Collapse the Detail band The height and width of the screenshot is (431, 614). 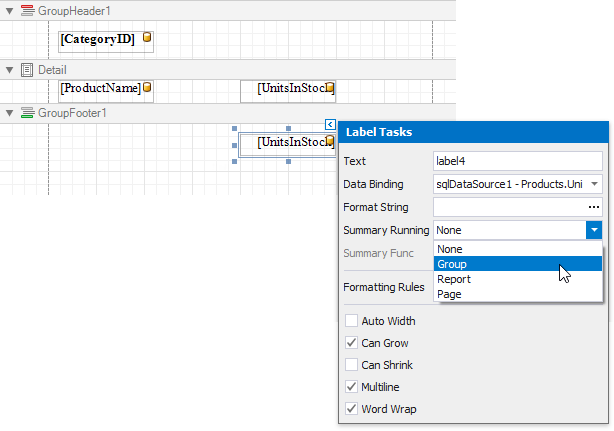point(9,70)
